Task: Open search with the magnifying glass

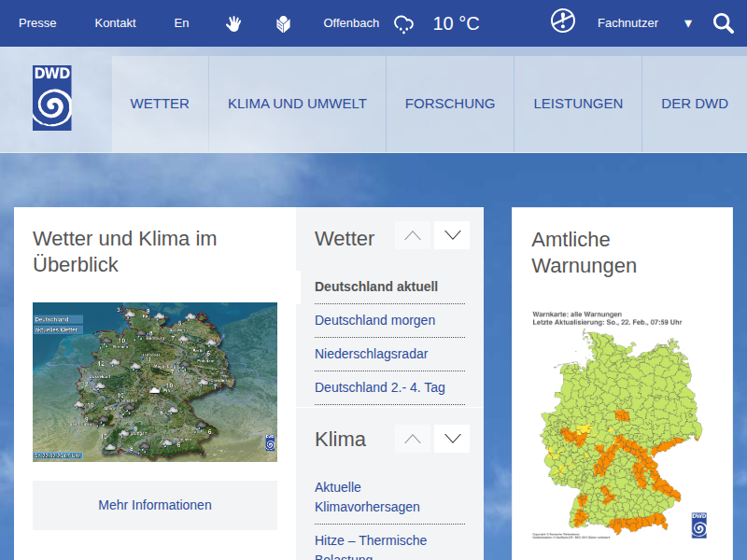Action: pyautogui.click(x=724, y=23)
